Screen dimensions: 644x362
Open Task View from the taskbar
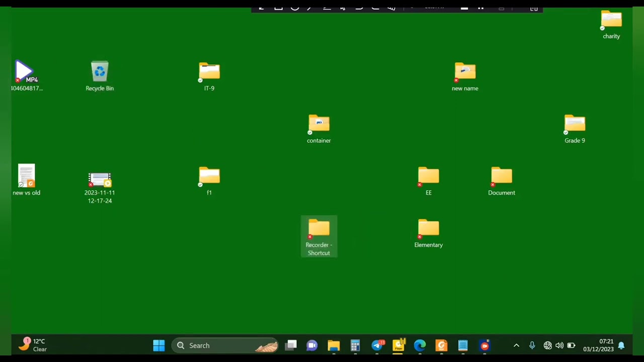pyautogui.click(x=291, y=345)
